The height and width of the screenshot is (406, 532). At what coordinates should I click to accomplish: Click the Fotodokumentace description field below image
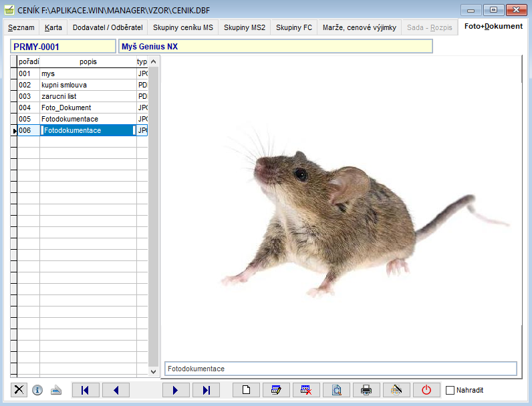pos(341,369)
